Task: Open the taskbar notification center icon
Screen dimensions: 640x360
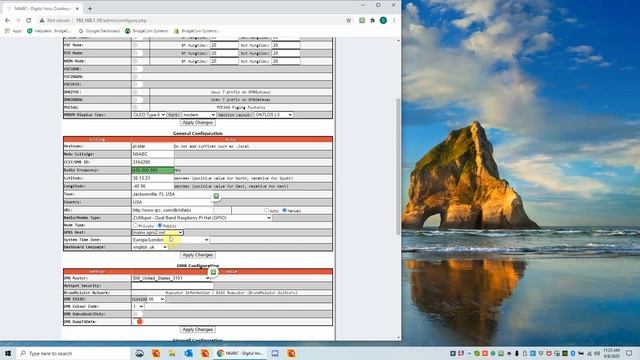Action: click(629, 353)
